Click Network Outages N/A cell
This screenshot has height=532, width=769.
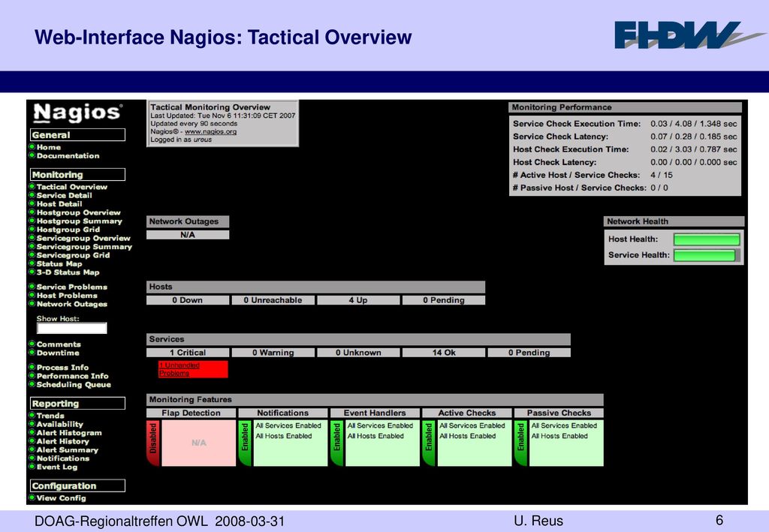(188, 235)
